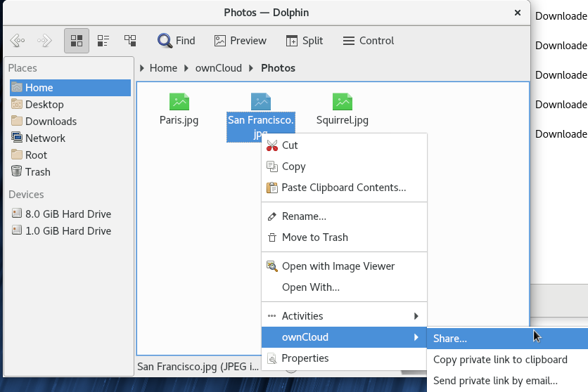The height and width of the screenshot is (392, 588).
Task: Click Share... in ownCloud submenu
Action: (507, 339)
